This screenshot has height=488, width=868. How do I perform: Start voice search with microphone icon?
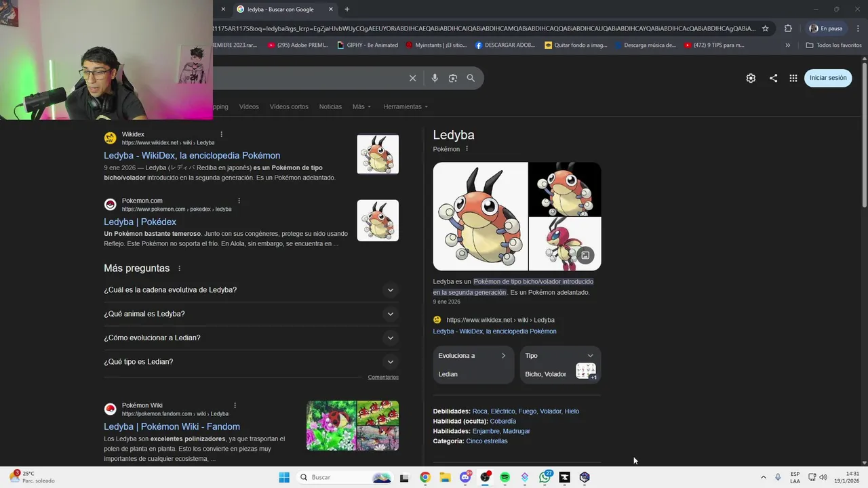435,78
